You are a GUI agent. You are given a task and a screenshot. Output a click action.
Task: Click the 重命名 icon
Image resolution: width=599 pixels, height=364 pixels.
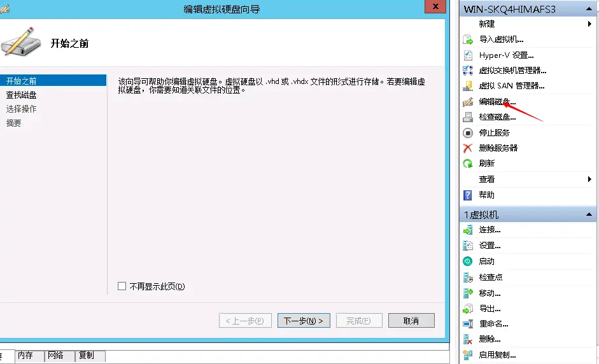click(468, 324)
